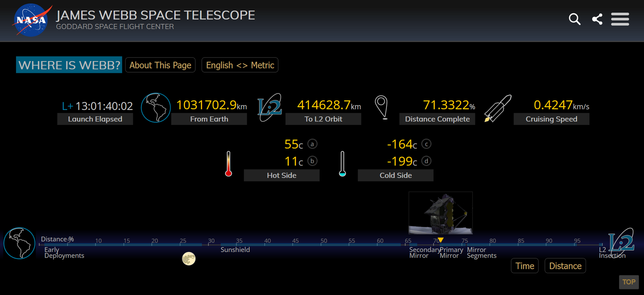Open the search magnifier icon
The width and height of the screenshot is (644, 295).
pos(574,19)
